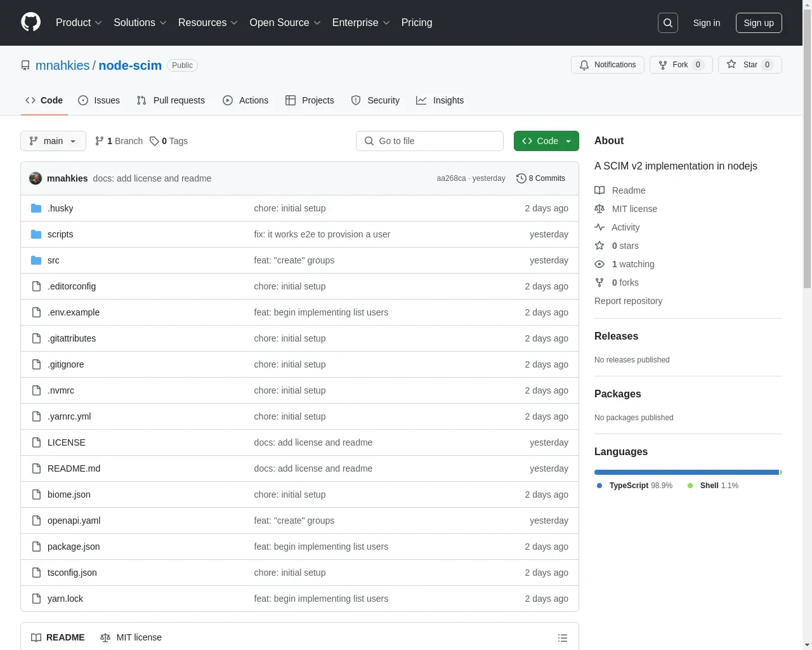This screenshot has width=812, height=650.
Task: Click the Go to file search field
Action: coord(429,141)
